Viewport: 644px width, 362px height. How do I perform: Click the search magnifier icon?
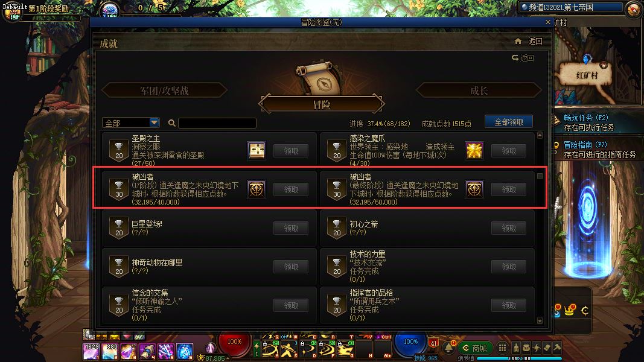[171, 122]
